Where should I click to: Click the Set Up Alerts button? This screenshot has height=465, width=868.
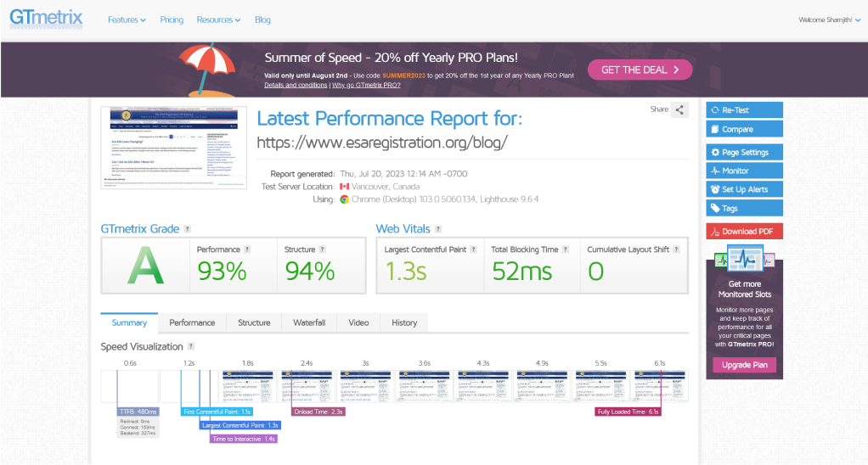point(744,189)
